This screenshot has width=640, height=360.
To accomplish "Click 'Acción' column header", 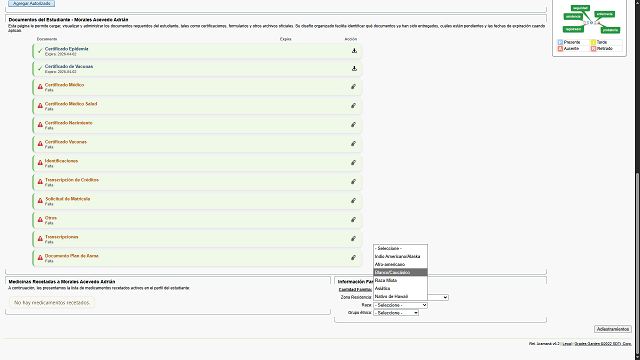I will pyautogui.click(x=351, y=39).
